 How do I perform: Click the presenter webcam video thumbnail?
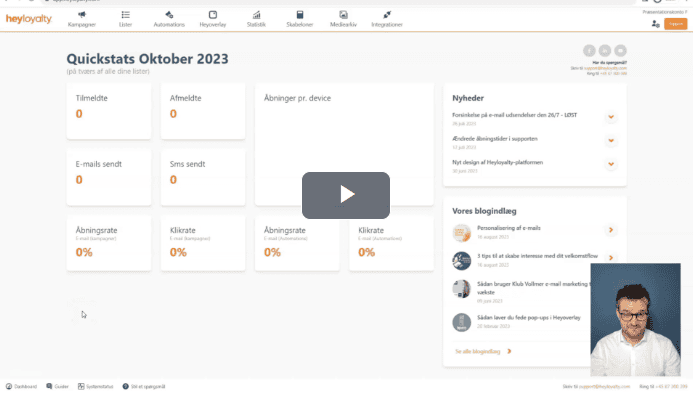pos(636,320)
